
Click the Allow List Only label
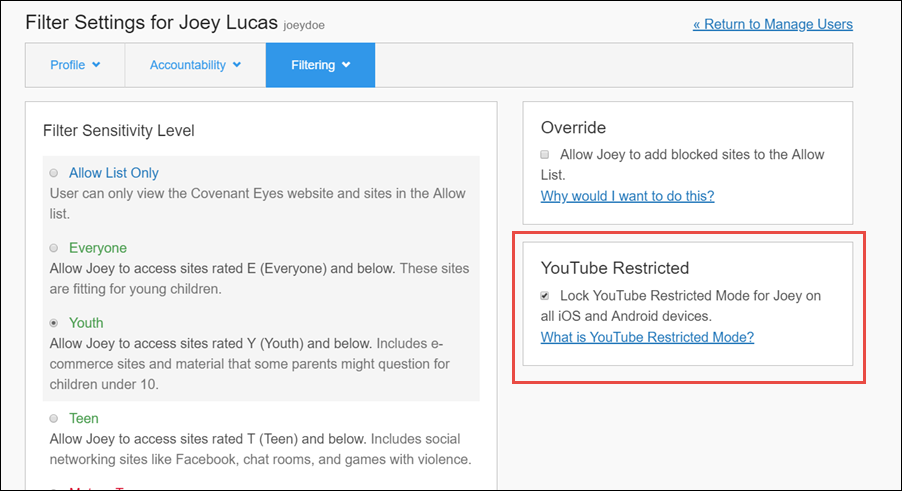[x=114, y=173]
